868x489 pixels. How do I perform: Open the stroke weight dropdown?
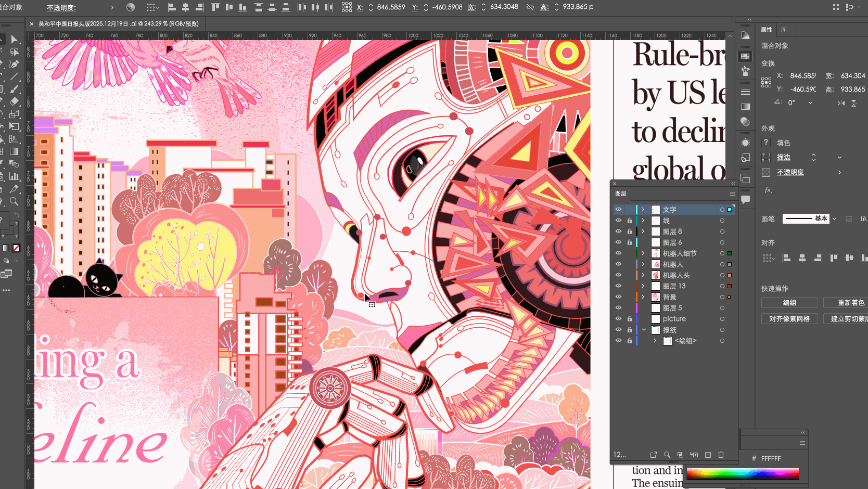839,157
